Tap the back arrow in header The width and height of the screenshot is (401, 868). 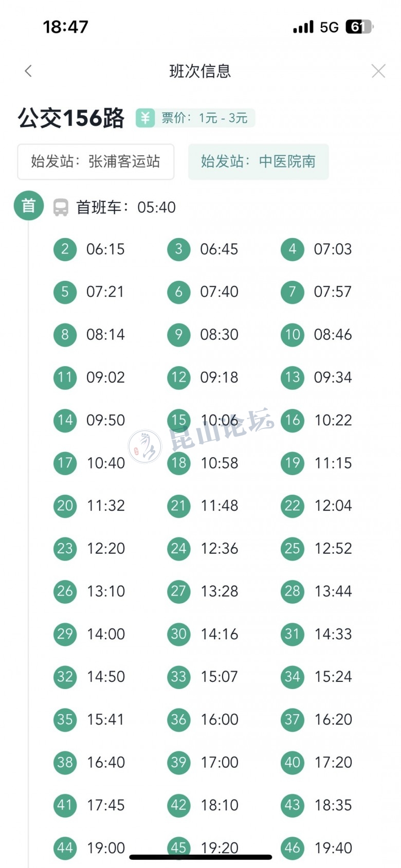tap(28, 71)
